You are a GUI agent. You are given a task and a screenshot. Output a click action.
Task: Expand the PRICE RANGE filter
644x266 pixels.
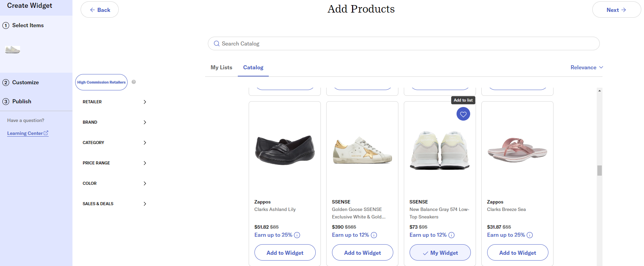(114, 163)
